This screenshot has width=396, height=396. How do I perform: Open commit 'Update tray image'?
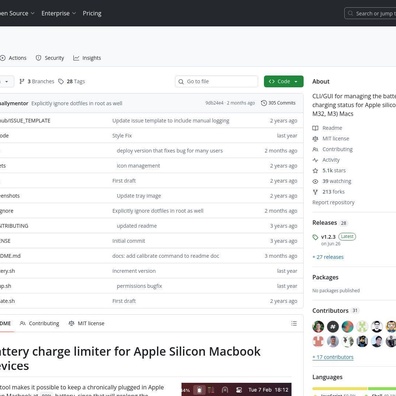[139, 196]
